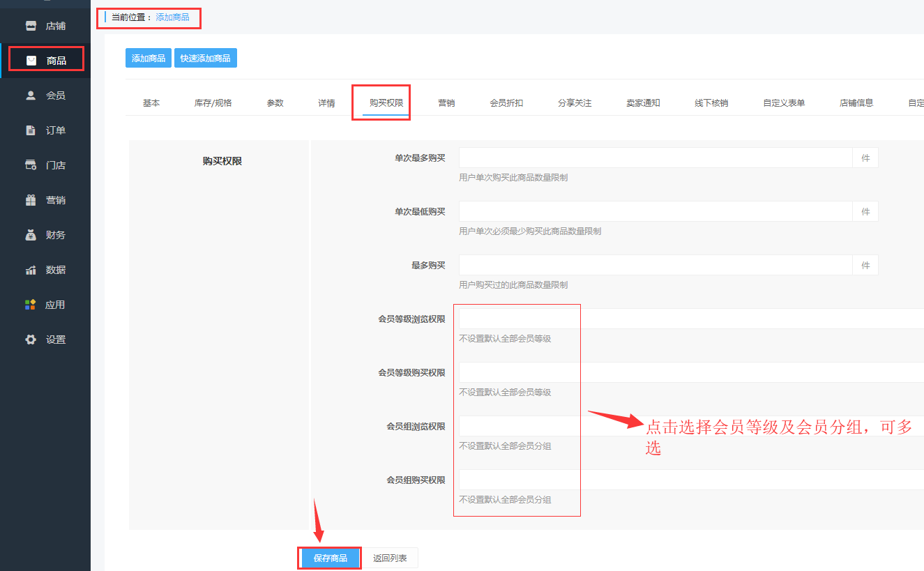Select the 购买权限 tab
Image resolution: width=924 pixels, height=571 pixels.
(386, 102)
